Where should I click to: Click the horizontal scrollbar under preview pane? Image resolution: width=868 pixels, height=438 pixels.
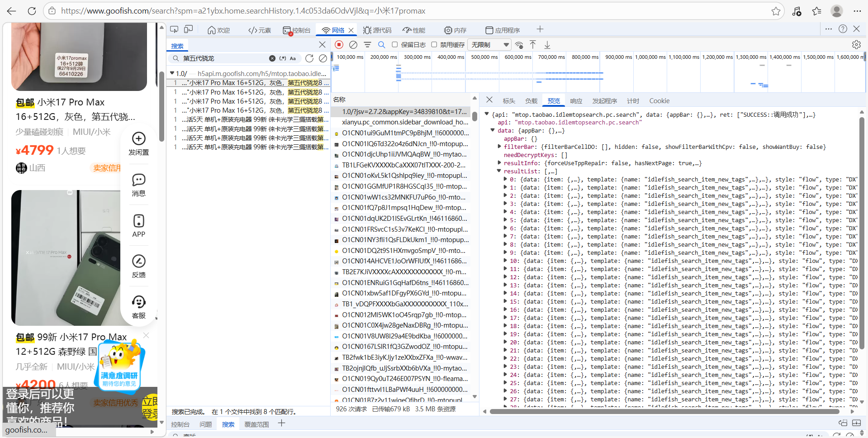664,411
